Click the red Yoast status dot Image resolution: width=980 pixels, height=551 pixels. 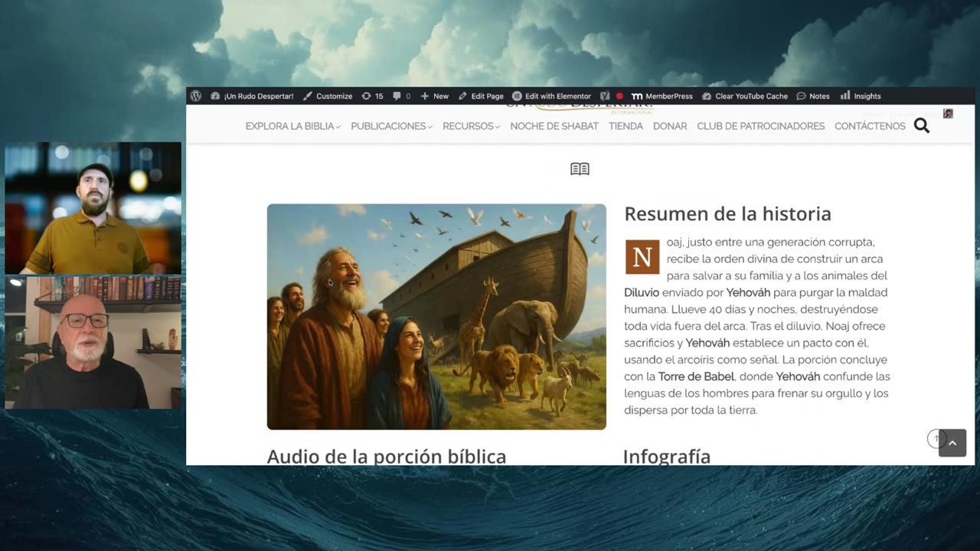pyautogui.click(x=619, y=96)
